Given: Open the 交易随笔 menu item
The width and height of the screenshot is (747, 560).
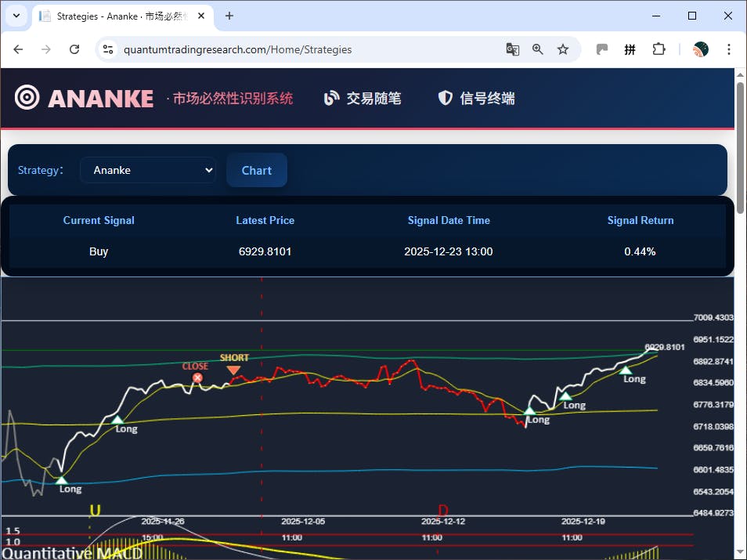Looking at the screenshot, I should pos(363,98).
